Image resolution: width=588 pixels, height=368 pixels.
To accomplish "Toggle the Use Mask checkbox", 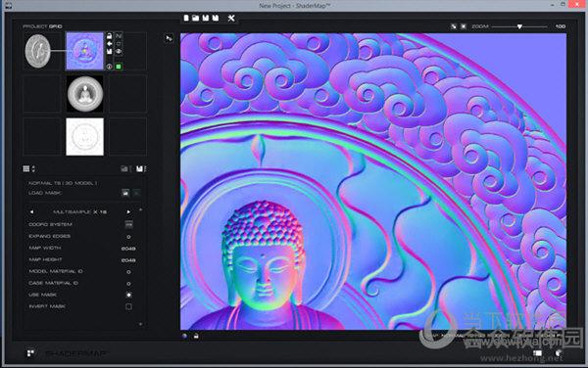I will click(x=128, y=295).
